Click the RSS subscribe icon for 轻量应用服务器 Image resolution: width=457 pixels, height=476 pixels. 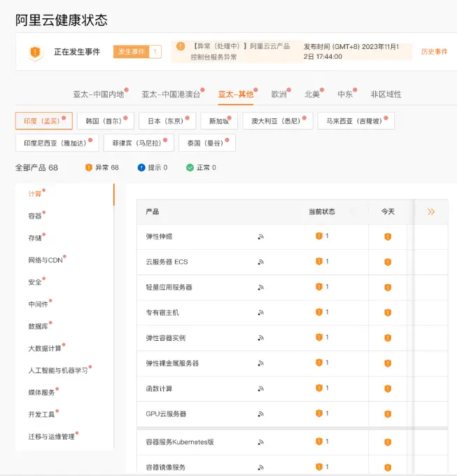tap(260, 288)
